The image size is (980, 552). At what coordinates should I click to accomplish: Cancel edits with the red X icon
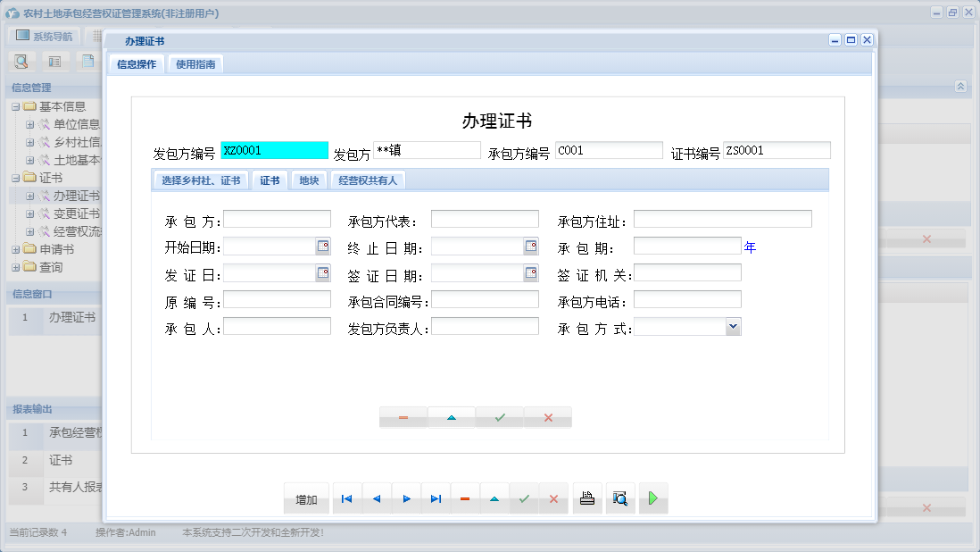pyautogui.click(x=553, y=498)
